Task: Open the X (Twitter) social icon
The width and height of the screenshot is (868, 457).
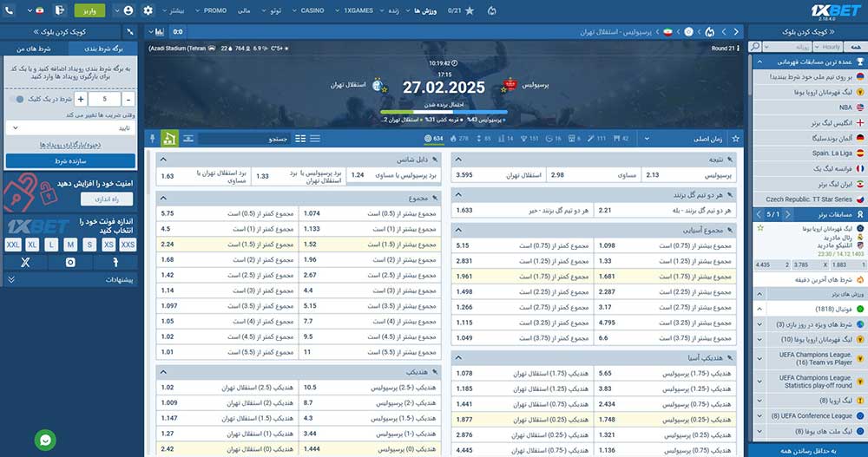Action: pyautogui.click(x=25, y=262)
